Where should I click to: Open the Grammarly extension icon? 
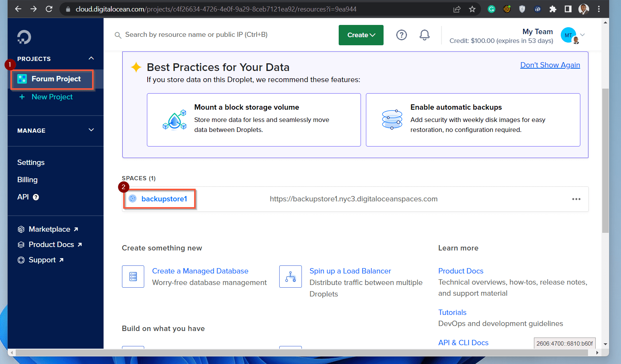click(x=491, y=9)
